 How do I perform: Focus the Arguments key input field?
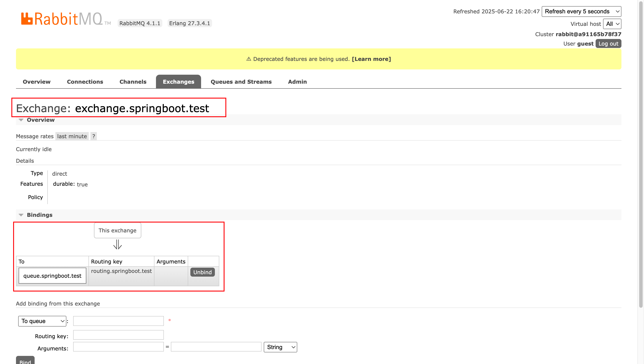[x=119, y=347]
